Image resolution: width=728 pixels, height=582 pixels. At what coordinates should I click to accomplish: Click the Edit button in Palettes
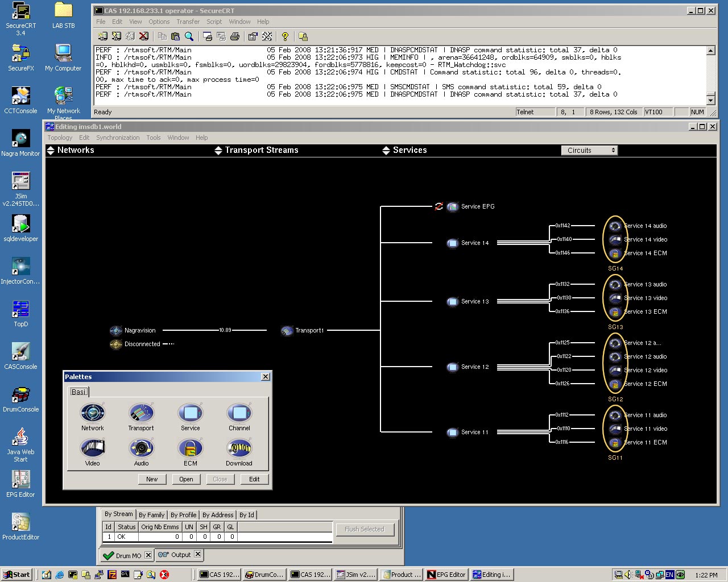[x=254, y=479]
